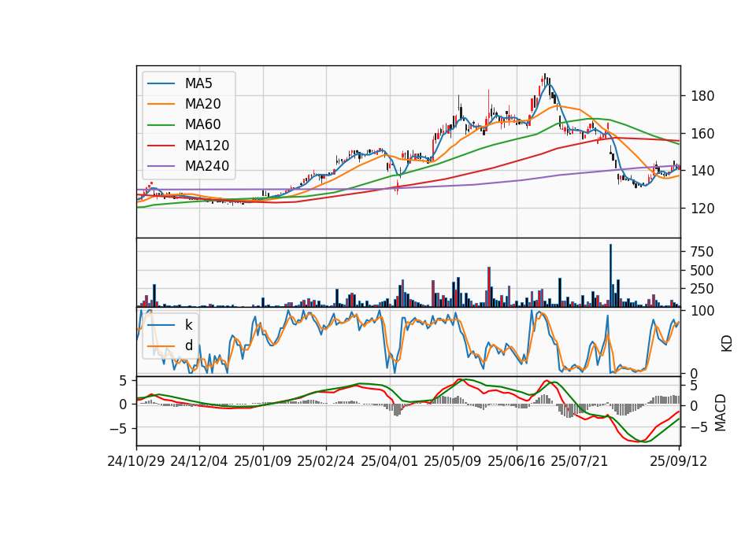Click the MA5 legend label
Screen dimensions: 756x543
(198, 83)
